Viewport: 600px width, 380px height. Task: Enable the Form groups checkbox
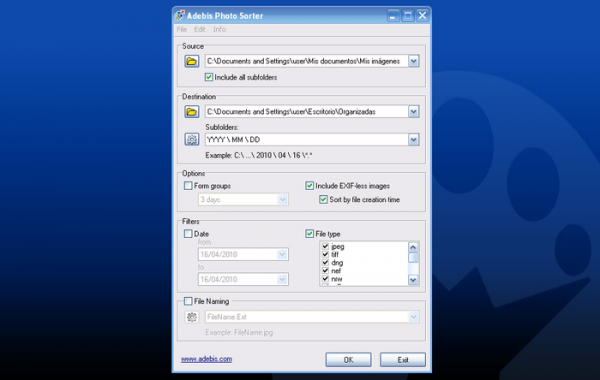click(x=188, y=186)
